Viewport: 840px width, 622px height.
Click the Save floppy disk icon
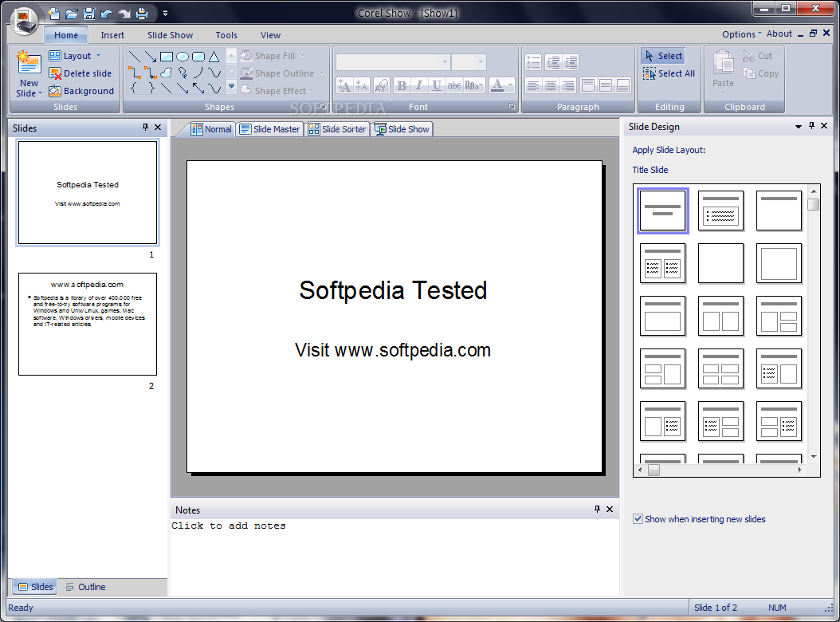pos(89,14)
